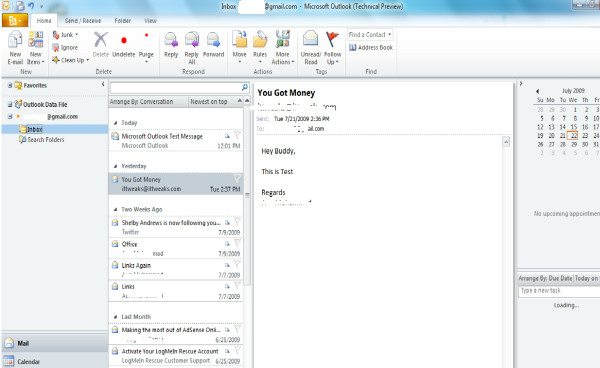The image size is (600, 368).
Task: Go to previous month in calendar
Action: [537, 91]
